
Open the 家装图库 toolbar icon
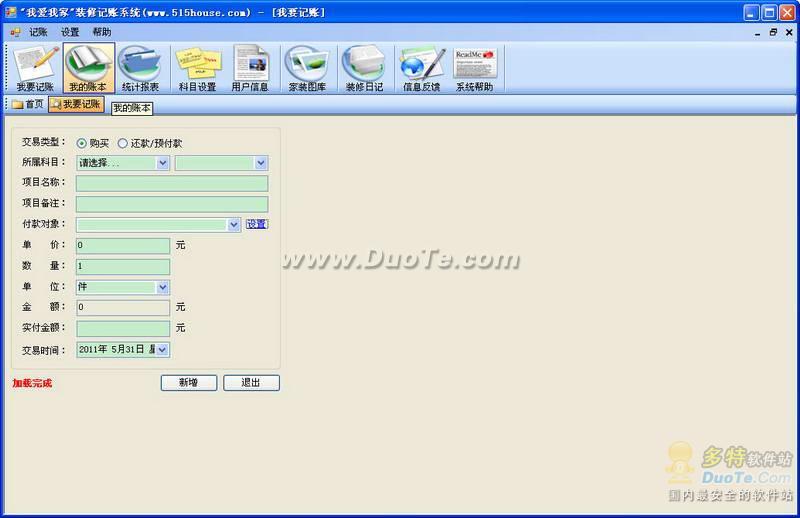pyautogui.click(x=307, y=68)
